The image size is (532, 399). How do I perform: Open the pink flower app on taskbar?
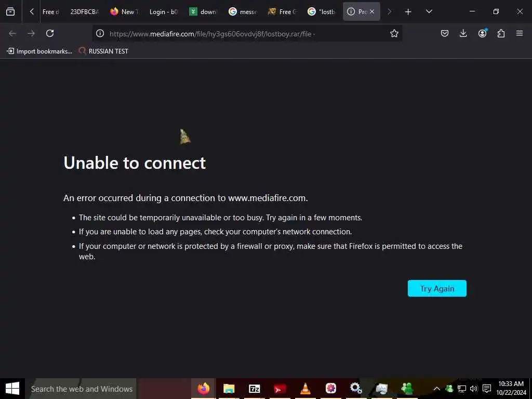tap(331, 389)
